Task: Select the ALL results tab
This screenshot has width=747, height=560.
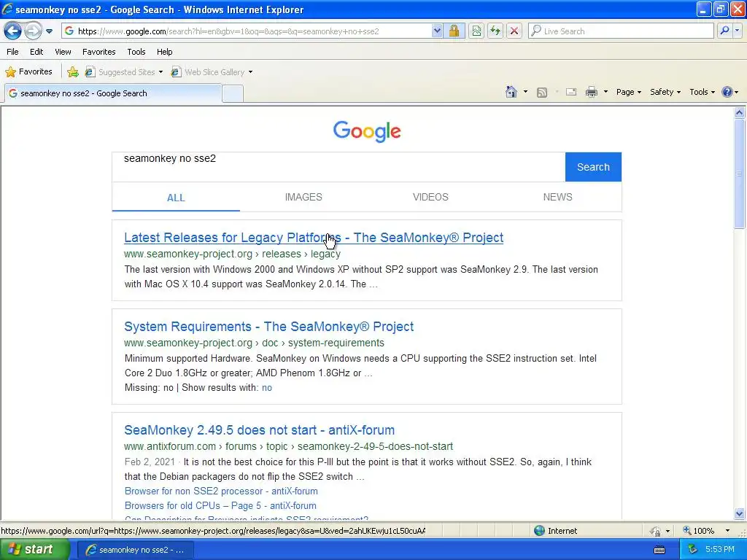Action: (176, 197)
